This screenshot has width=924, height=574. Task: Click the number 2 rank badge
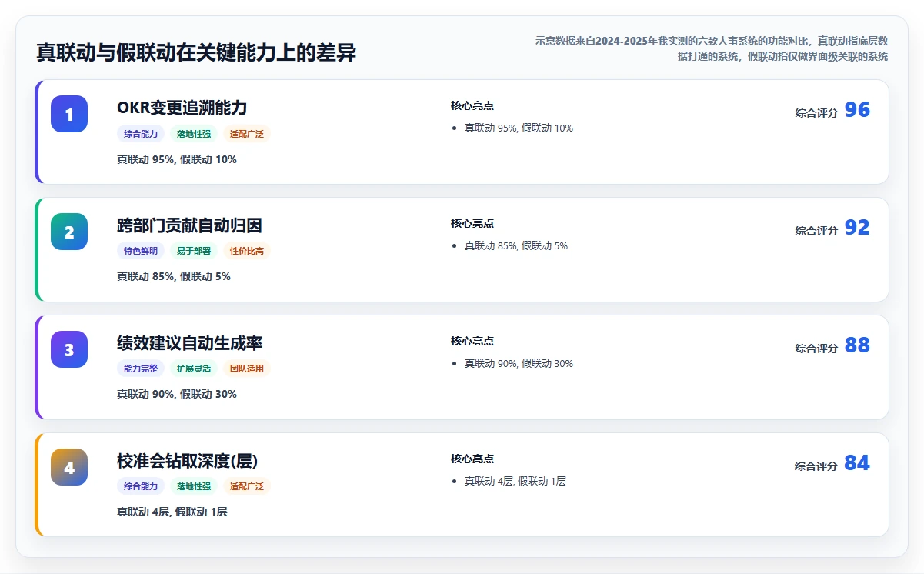point(69,232)
